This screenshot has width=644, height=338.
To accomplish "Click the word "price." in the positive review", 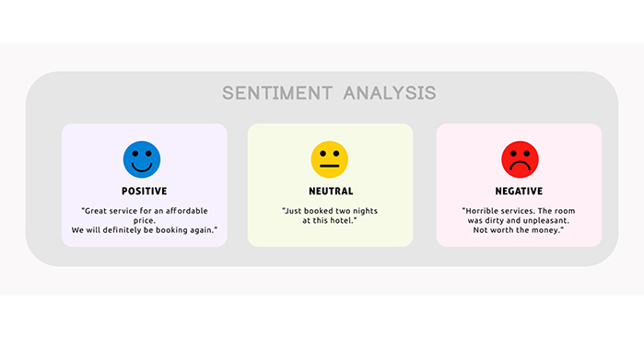I will coord(144,220).
